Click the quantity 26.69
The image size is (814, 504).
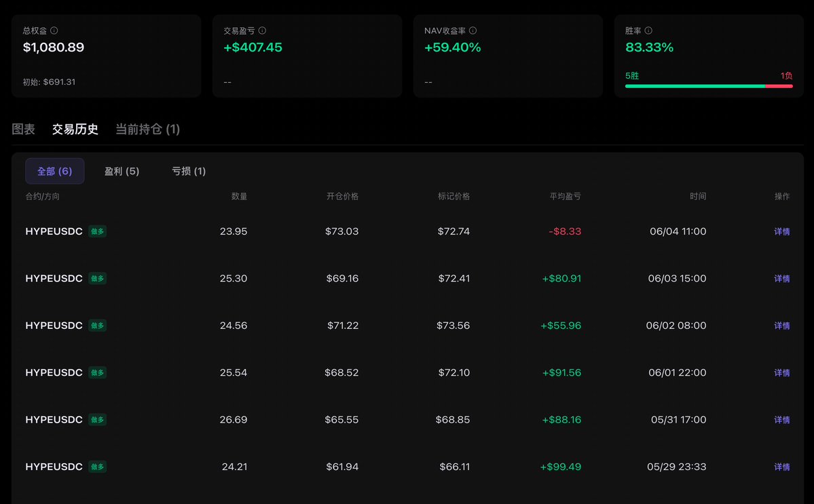point(234,419)
